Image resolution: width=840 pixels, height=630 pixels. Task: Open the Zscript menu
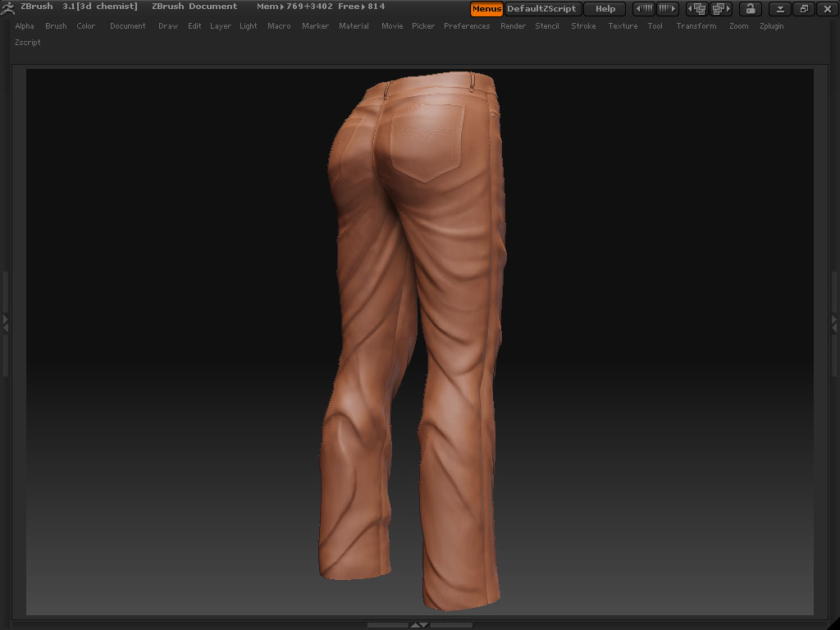point(28,43)
